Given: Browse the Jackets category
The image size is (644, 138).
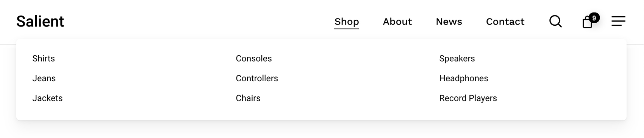Looking at the screenshot, I should click(x=47, y=98).
